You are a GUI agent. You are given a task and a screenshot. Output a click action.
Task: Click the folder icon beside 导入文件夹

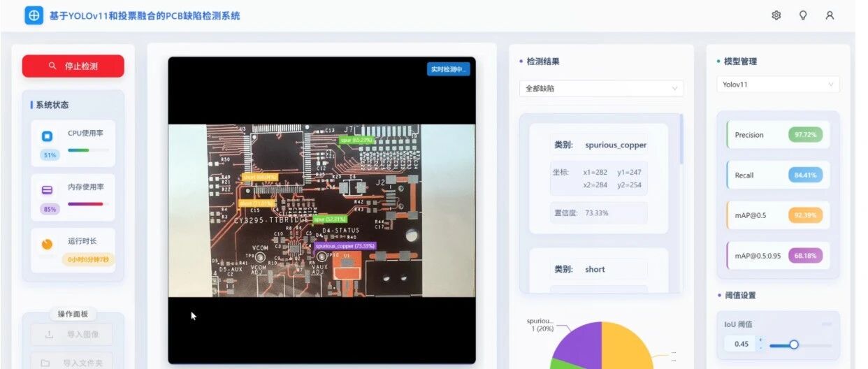tap(45, 363)
